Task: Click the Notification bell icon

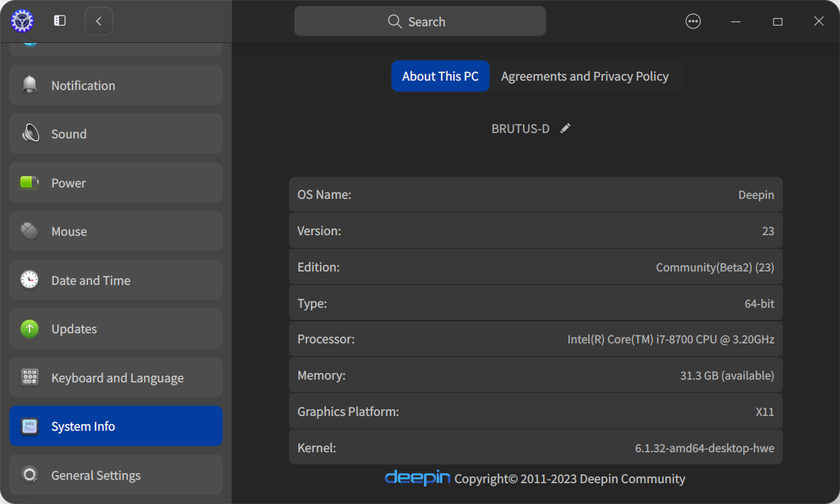Action: pyautogui.click(x=30, y=85)
